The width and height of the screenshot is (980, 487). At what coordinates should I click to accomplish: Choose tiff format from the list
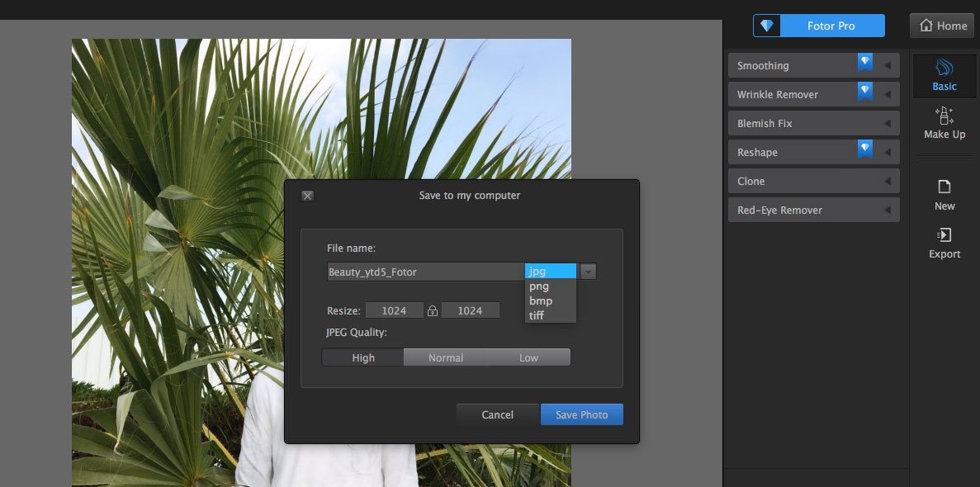(551, 315)
